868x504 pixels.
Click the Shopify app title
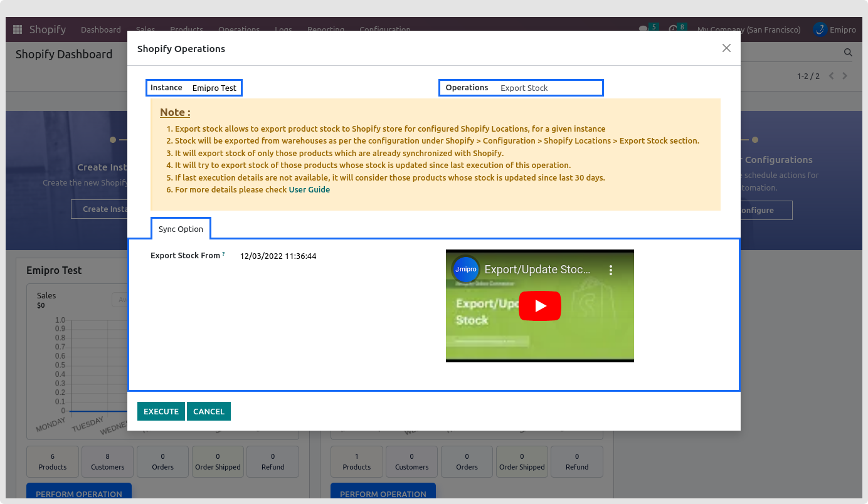[48, 29]
